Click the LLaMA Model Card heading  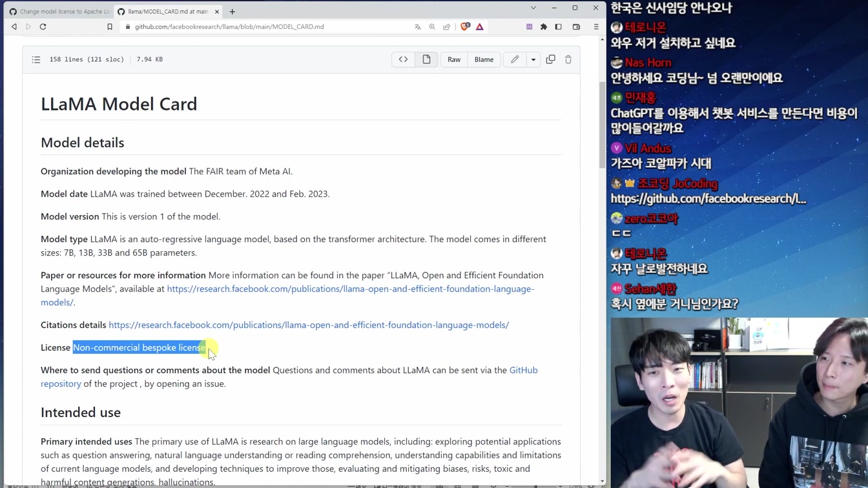pos(119,104)
